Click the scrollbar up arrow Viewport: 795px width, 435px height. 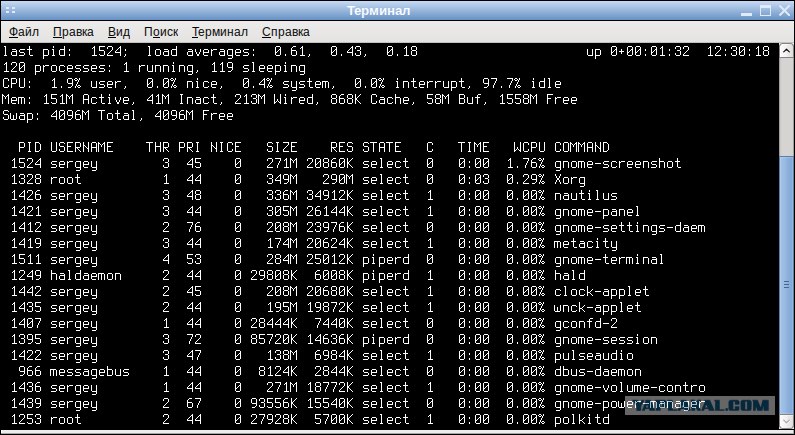point(787,51)
